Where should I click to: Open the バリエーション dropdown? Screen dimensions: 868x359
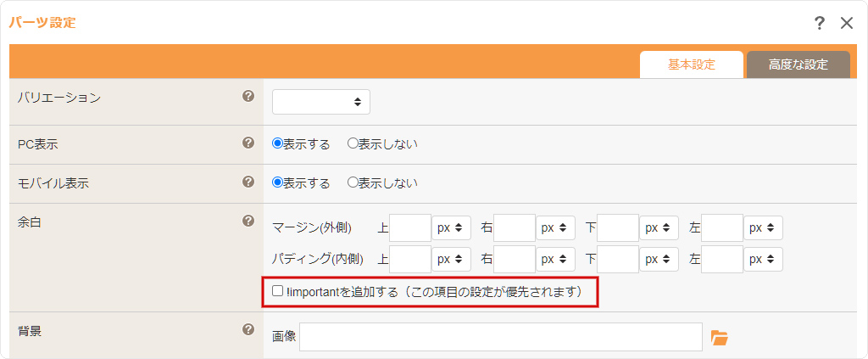[x=321, y=102]
